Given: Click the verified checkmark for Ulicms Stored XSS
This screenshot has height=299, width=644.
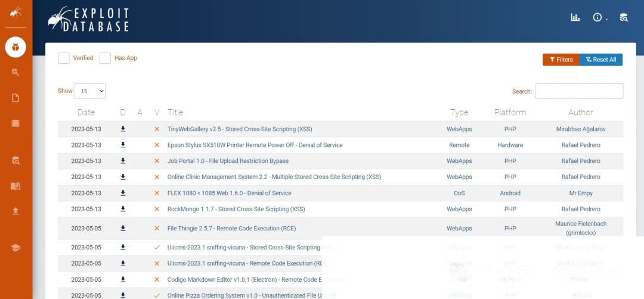Looking at the screenshot, I should [156, 248].
